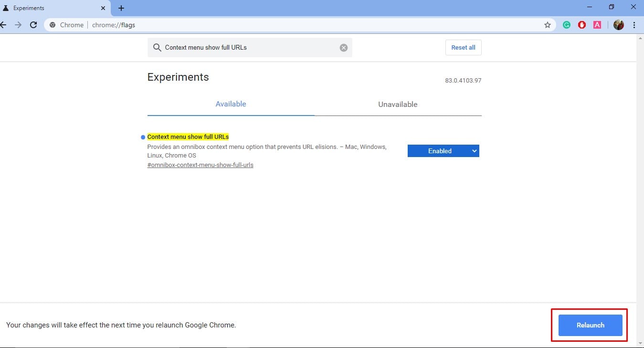
Task: Clear the search box with the X icon
Action: [343, 47]
